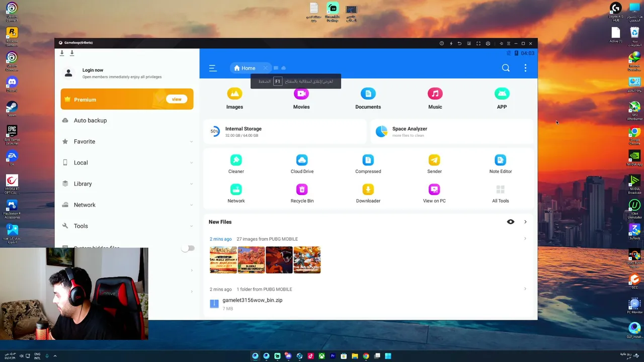Click the user avatar icon

pos(68,73)
